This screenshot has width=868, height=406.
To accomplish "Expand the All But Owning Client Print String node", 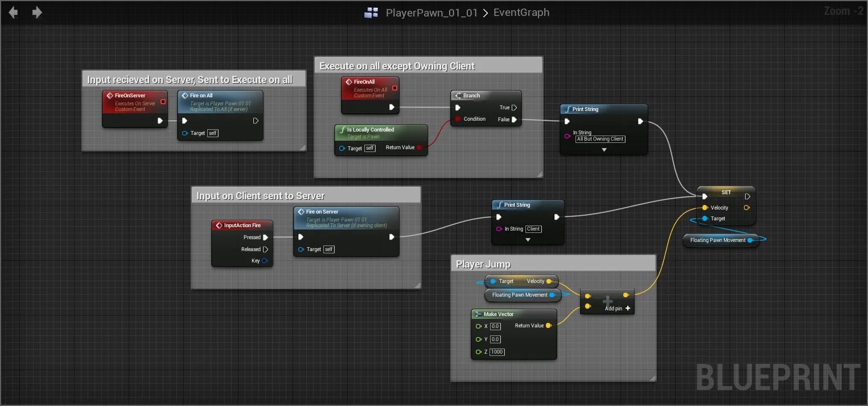I will tap(604, 150).
